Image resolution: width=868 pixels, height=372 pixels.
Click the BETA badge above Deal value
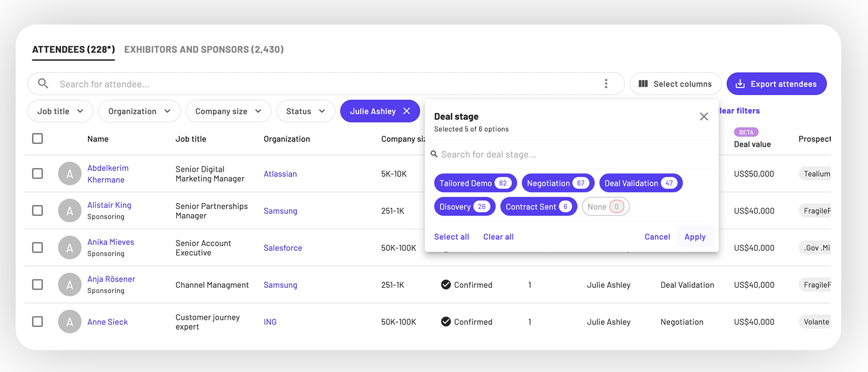[x=746, y=132]
